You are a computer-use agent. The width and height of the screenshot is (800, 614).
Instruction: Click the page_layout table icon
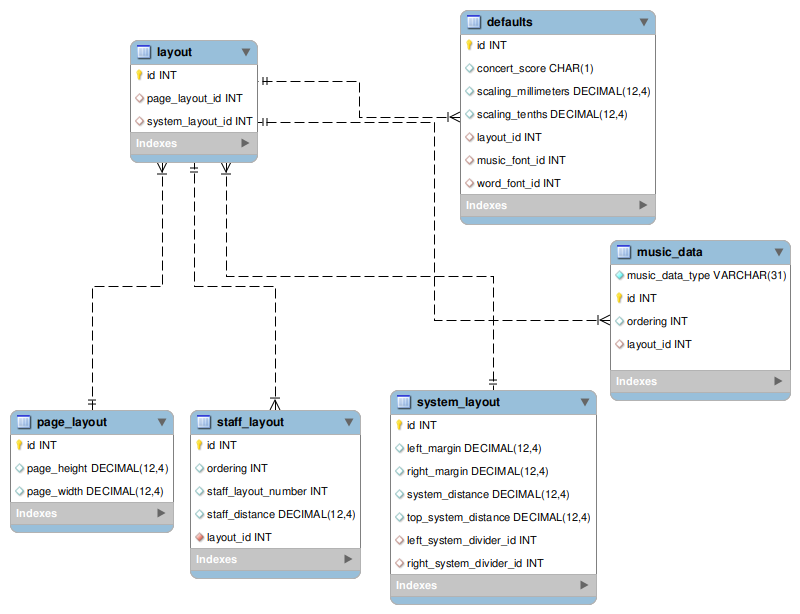pos(23,422)
